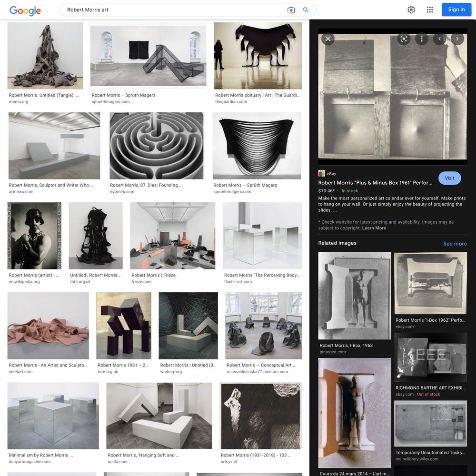Search inside image with Lens icon
This screenshot has height=476, width=476.
point(404,39)
